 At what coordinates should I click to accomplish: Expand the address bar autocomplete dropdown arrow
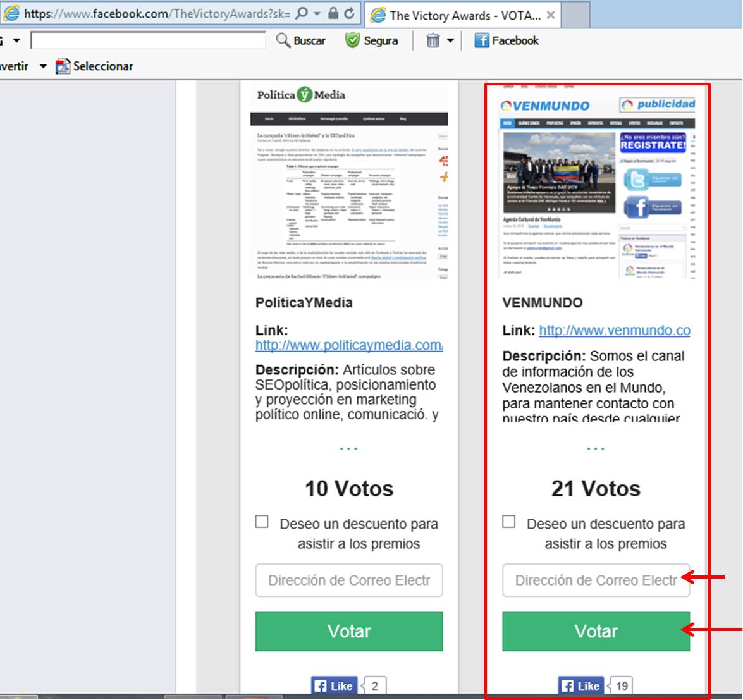tap(317, 14)
